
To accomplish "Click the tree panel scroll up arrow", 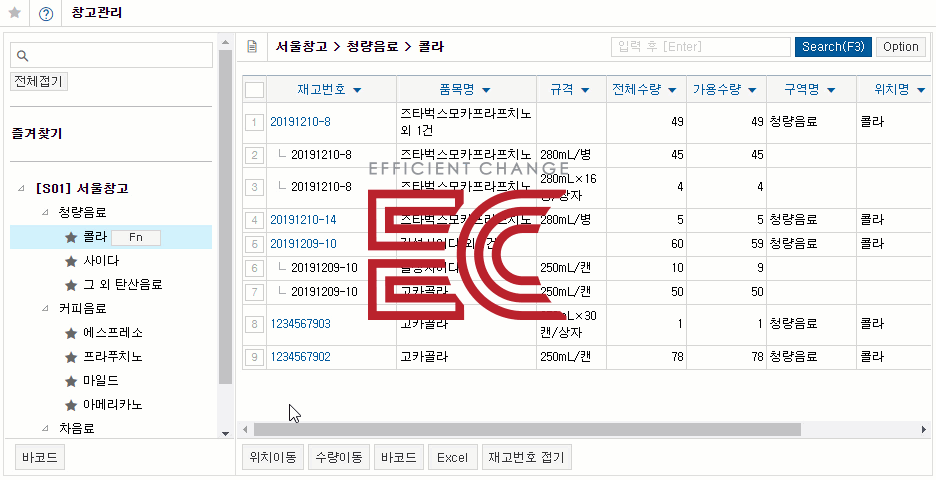I will coord(225,42).
